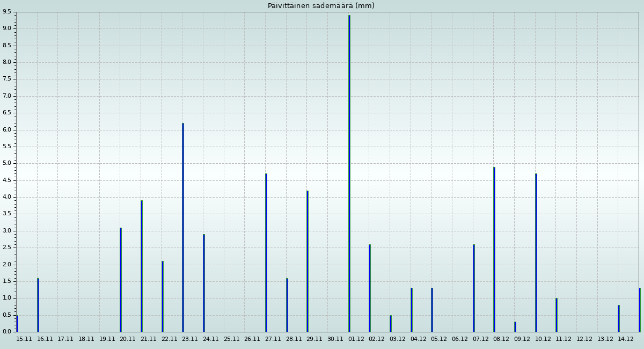This screenshot has height=349, width=644.
Task: Select the 5.0 value on the y-axis
Action: [6, 163]
